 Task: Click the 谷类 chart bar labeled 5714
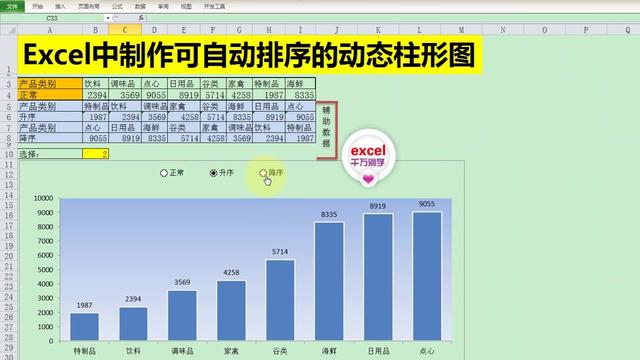pyautogui.click(x=280, y=300)
